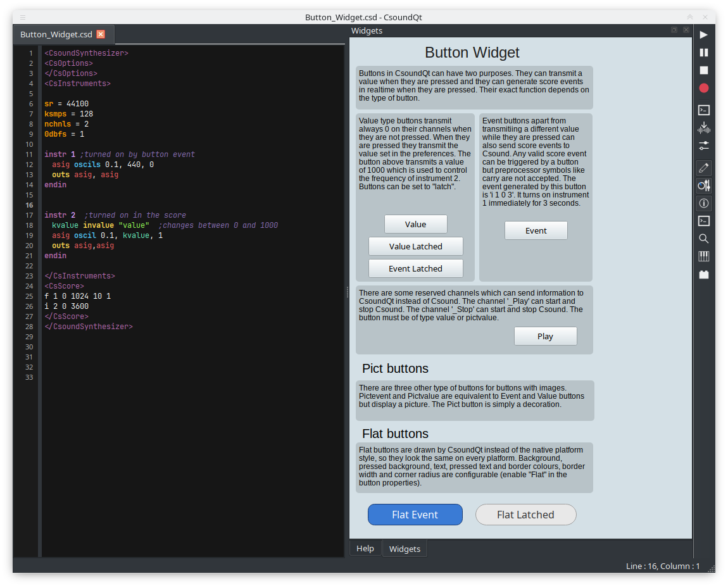Click the 'Line : 16, Column : 1' status text
The image size is (728, 588).
[x=663, y=566]
